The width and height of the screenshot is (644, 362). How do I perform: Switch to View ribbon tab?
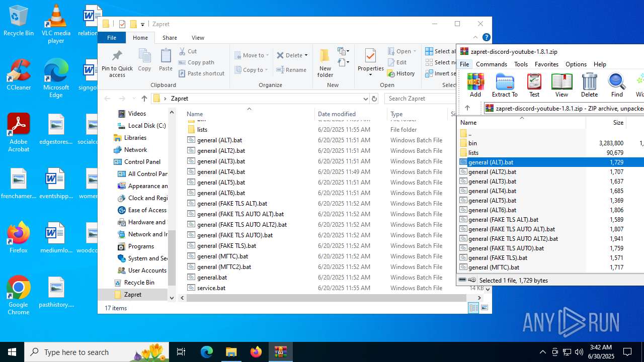pos(198,38)
